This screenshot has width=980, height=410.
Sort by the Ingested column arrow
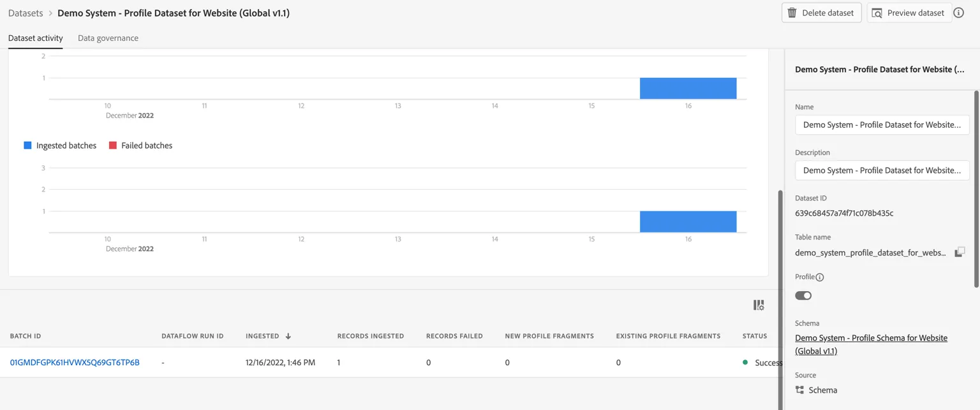pos(288,336)
